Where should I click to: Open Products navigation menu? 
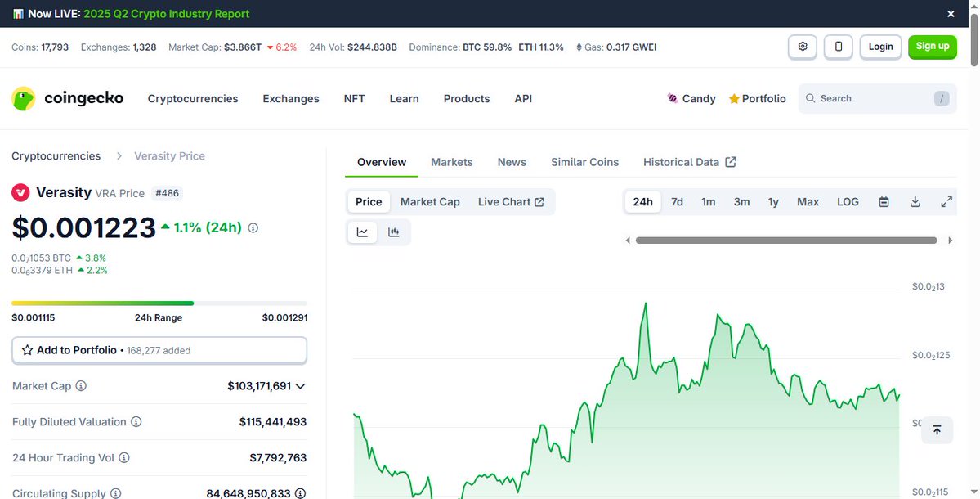click(467, 98)
